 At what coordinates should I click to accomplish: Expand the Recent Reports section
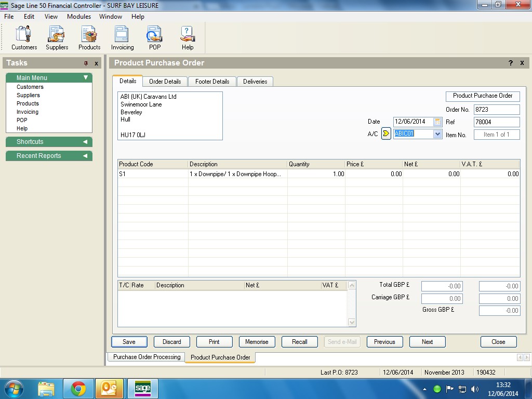85,156
